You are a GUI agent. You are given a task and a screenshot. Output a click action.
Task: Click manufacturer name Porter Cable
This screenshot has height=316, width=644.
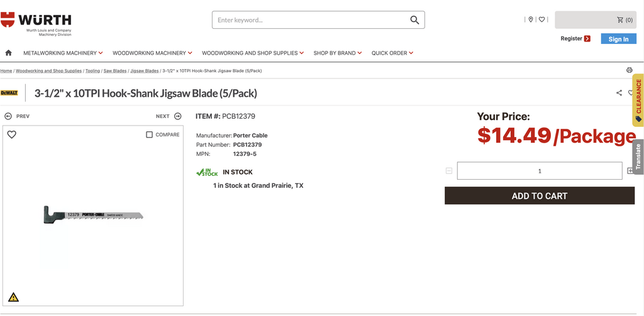pos(250,136)
